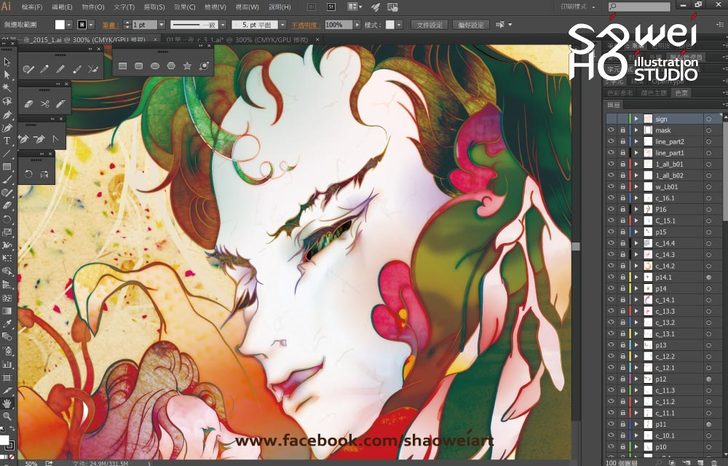The height and width of the screenshot is (466, 728).
Task: Select the Selection arrow tool
Action: pyautogui.click(x=6, y=62)
